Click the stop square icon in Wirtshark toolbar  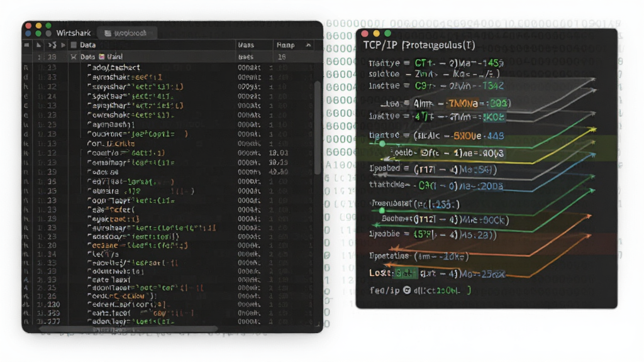(x=26, y=45)
